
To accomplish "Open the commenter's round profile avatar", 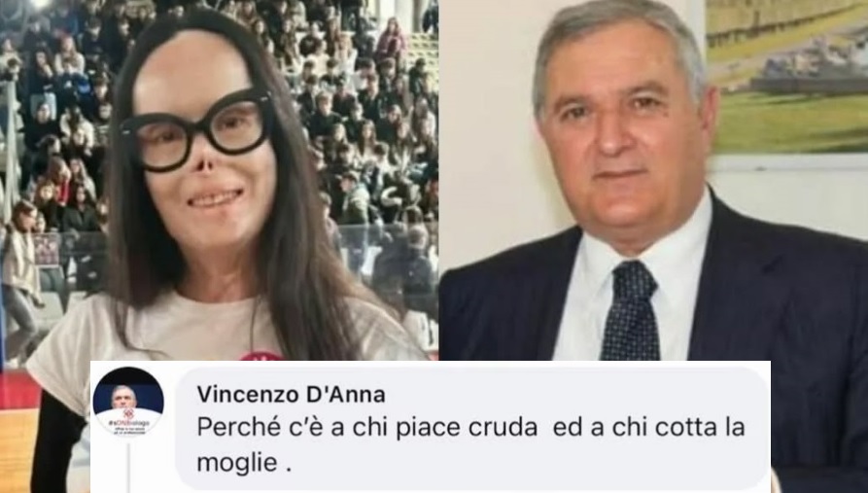I will (x=128, y=403).
